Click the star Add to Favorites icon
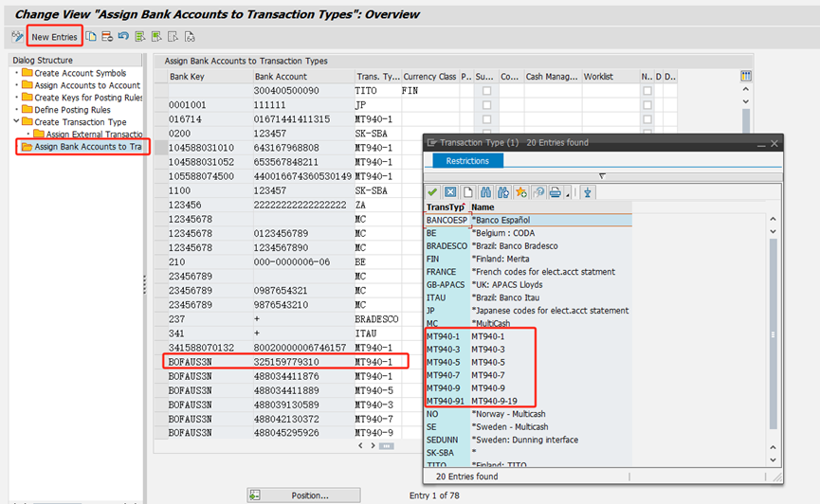Viewport: 820px width, 504px height. click(521, 192)
